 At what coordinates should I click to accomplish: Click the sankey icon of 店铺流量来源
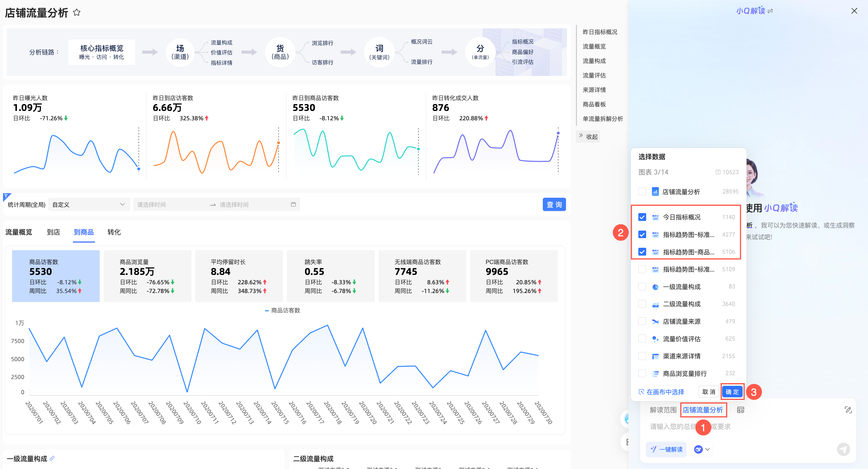pos(656,321)
